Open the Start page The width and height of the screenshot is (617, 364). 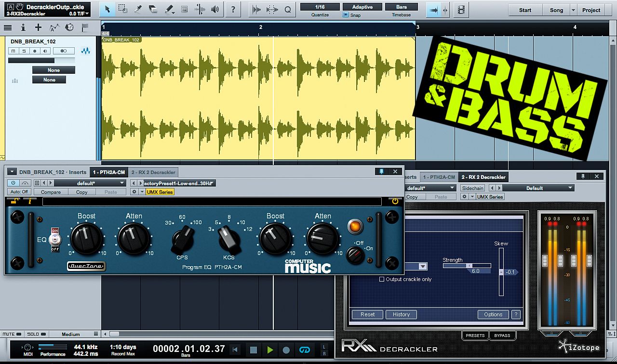click(525, 10)
